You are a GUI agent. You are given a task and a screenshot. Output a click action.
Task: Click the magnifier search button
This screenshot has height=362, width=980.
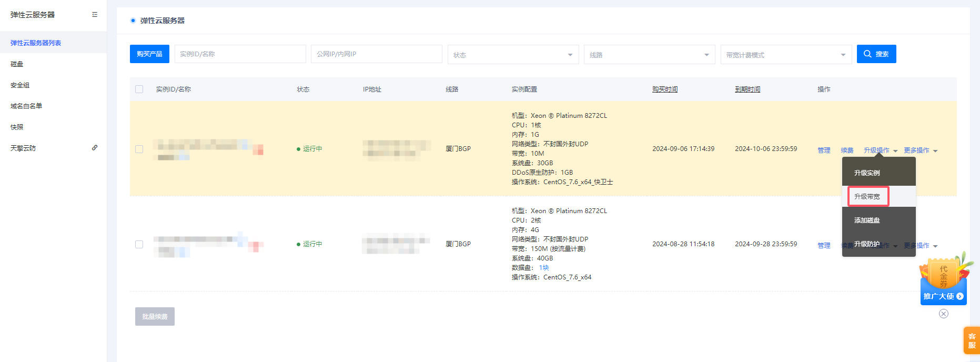click(x=876, y=54)
